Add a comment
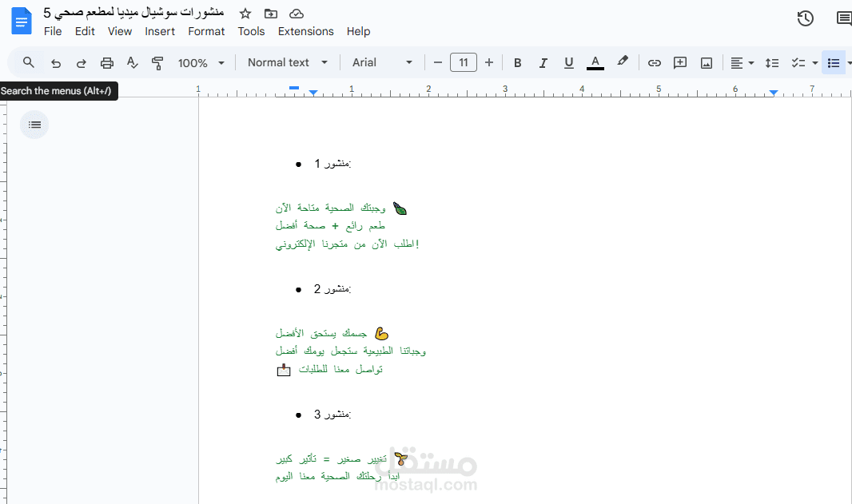The height and width of the screenshot is (504, 852). (x=679, y=63)
